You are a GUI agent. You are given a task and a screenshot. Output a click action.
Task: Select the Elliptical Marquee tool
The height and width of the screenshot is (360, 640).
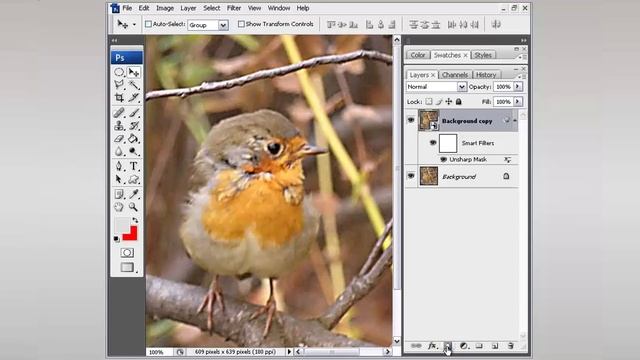tap(119, 72)
